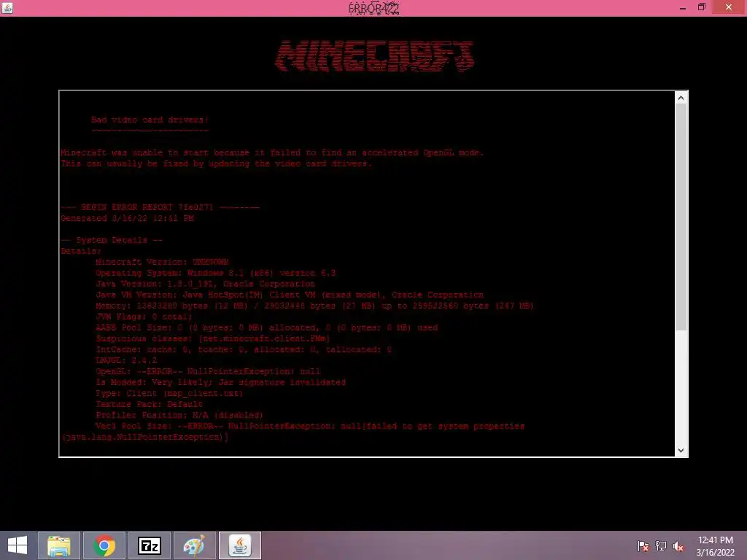Viewport: 747px width, 560px height.
Task: Launch Google Chrome from the taskbar
Action: click(104, 545)
